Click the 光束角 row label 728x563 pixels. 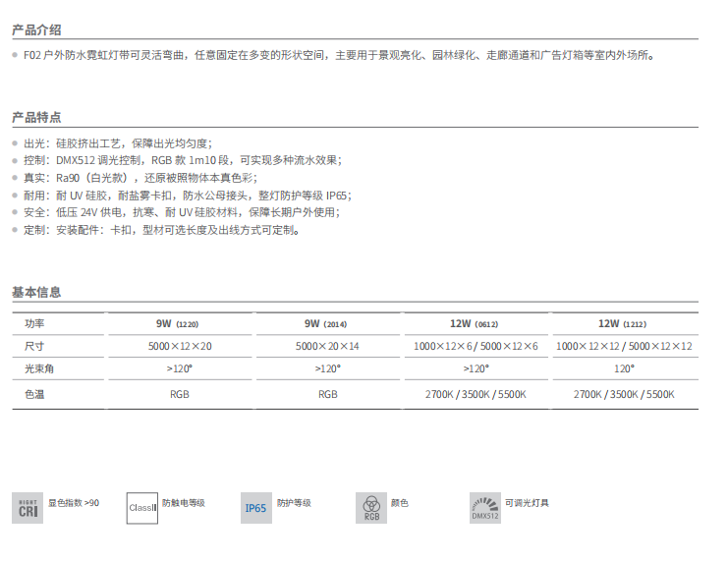pyautogui.click(x=39, y=368)
